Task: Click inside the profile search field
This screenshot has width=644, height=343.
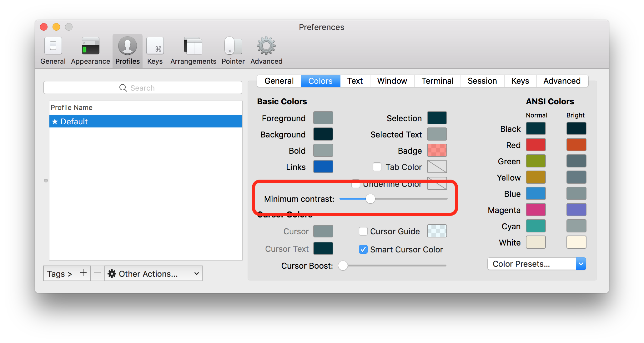Action: click(143, 87)
